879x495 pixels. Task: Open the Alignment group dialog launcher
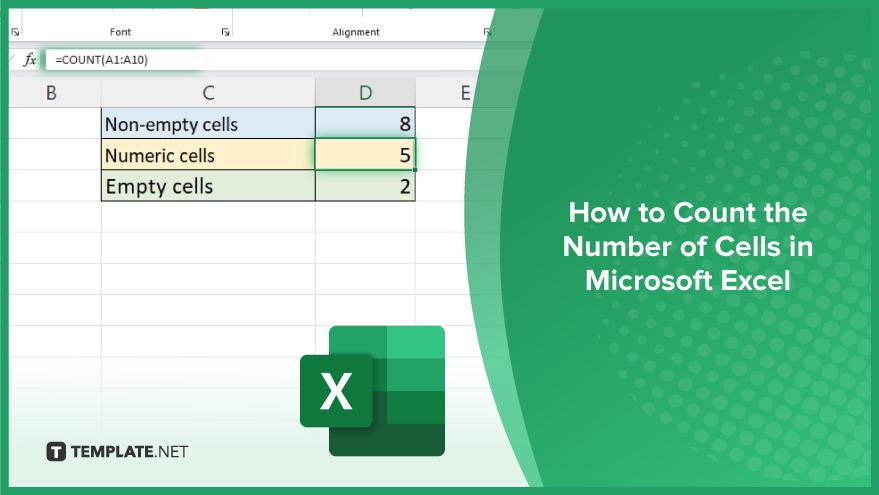487,33
